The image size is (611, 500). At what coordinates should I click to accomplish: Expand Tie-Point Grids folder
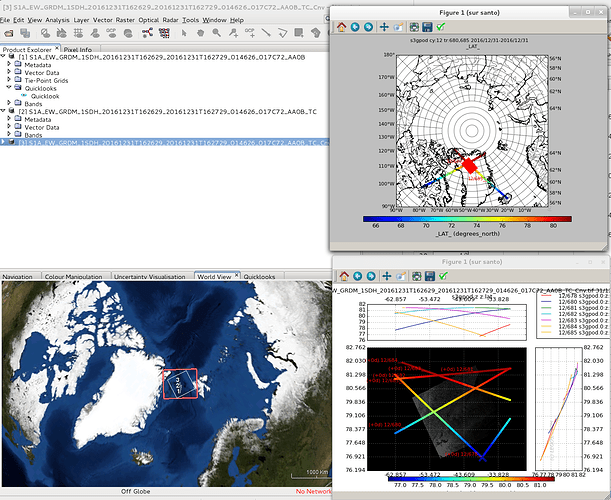(x=9, y=80)
